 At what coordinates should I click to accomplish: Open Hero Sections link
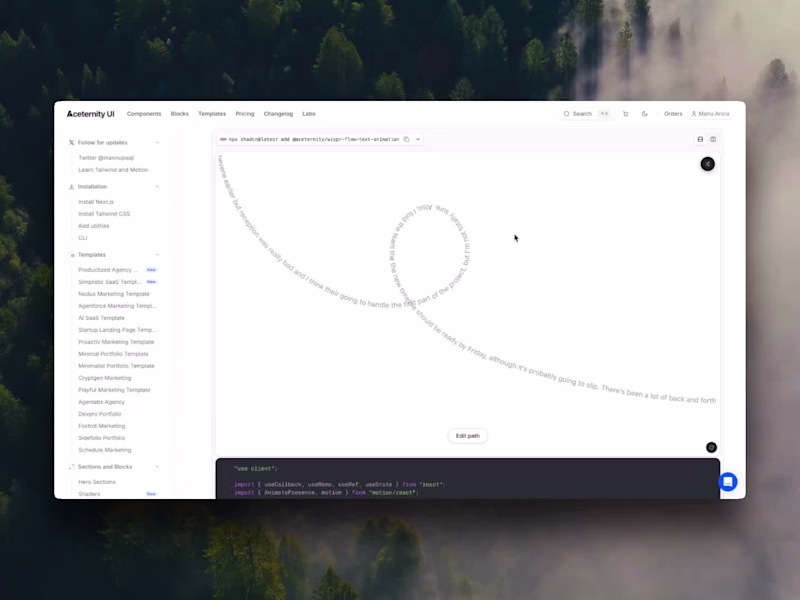97,482
